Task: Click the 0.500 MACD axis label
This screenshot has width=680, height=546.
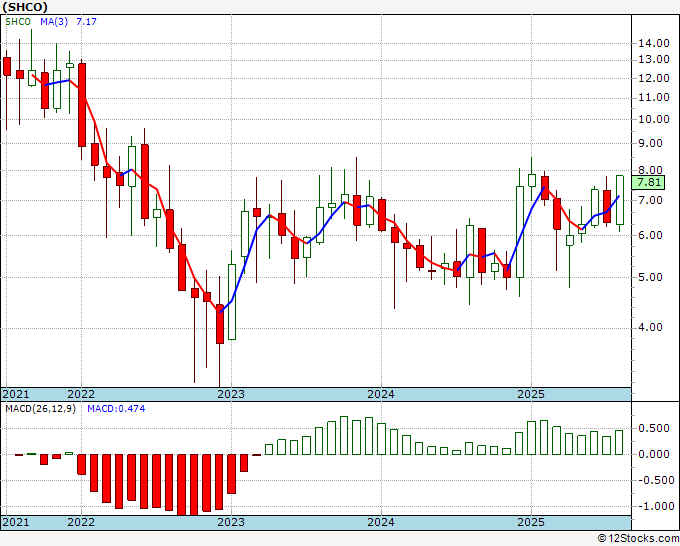Action: [x=654, y=428]
